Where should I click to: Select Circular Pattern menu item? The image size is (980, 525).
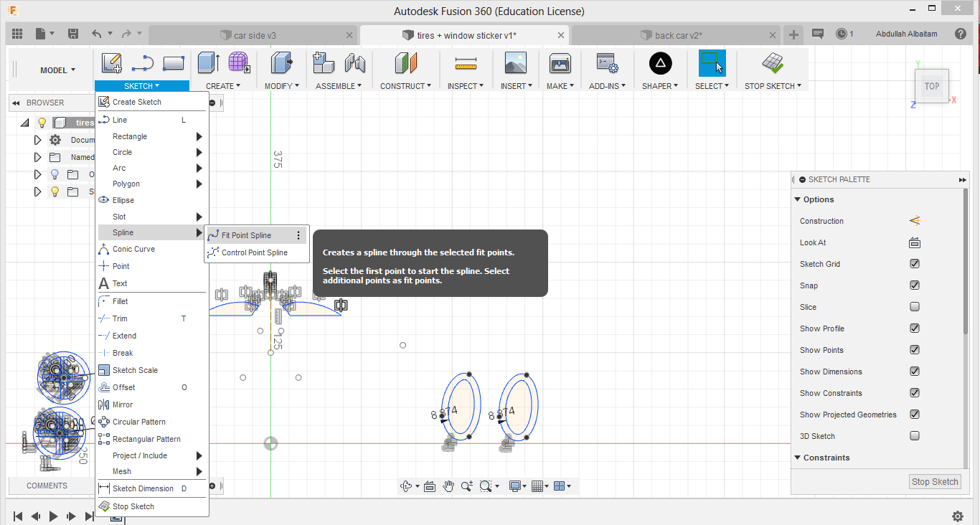point(139,422)
